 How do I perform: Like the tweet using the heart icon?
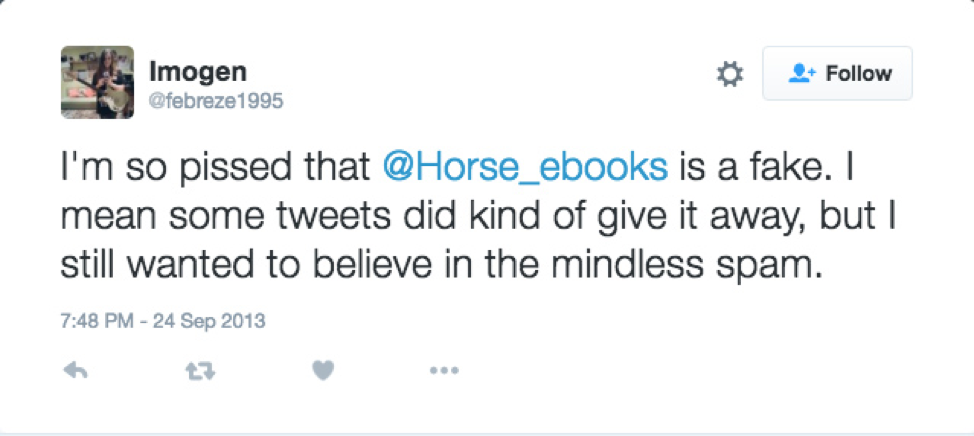point(323,371)
